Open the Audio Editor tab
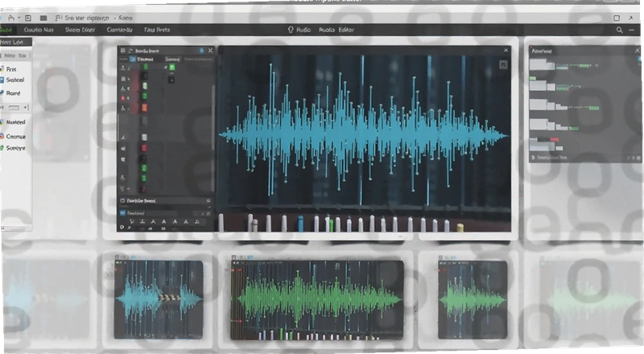The height and width of the screenshot is (354, 644). tap(336, 30)
